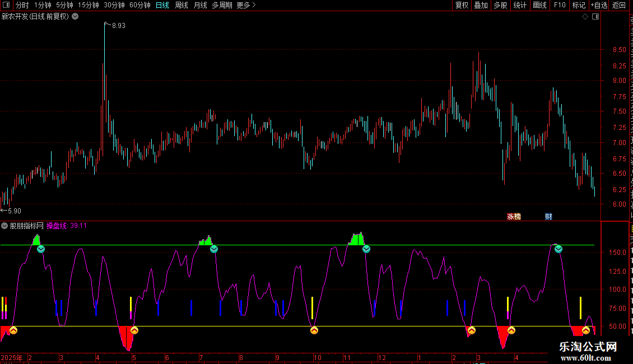Open the 统计 statistics tool

520,5
